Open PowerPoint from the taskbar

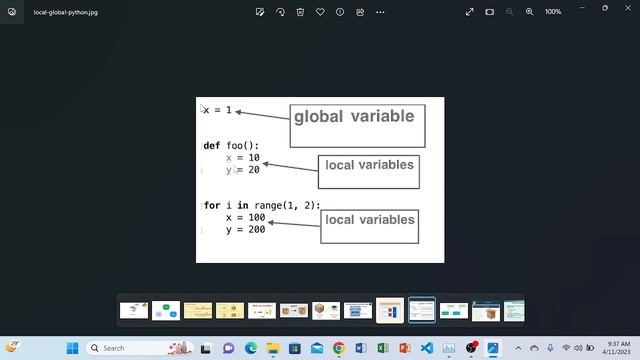(x=405, y=348)
